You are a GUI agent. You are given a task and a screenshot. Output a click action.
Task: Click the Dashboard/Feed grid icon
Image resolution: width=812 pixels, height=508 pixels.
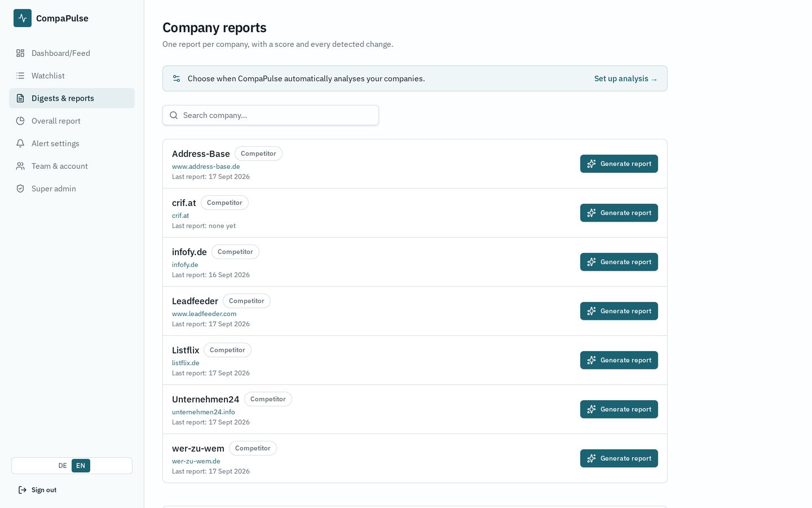(20, 53)
